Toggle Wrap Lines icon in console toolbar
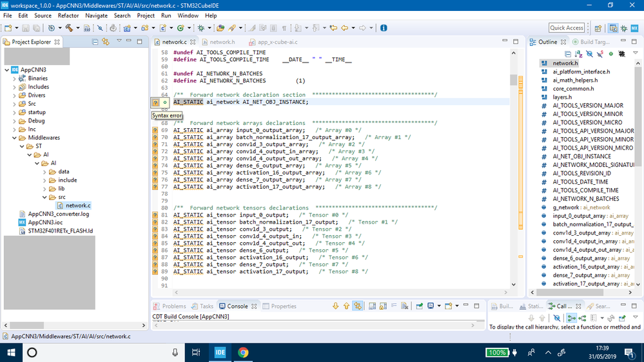The width and height of the screenshot is (644, 362). pyautogui.click(x=394, y=306)
